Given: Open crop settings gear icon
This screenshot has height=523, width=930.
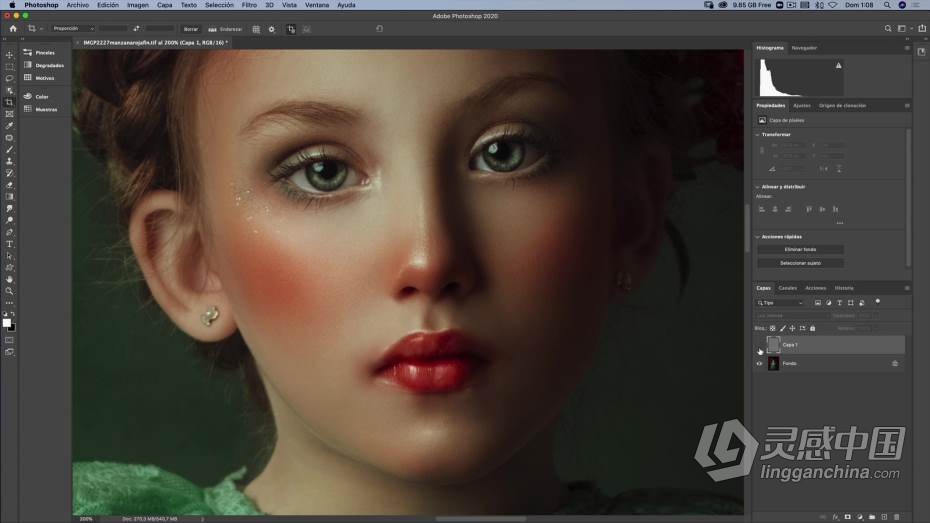Looking at the screenshot, I should coord(272,29).
